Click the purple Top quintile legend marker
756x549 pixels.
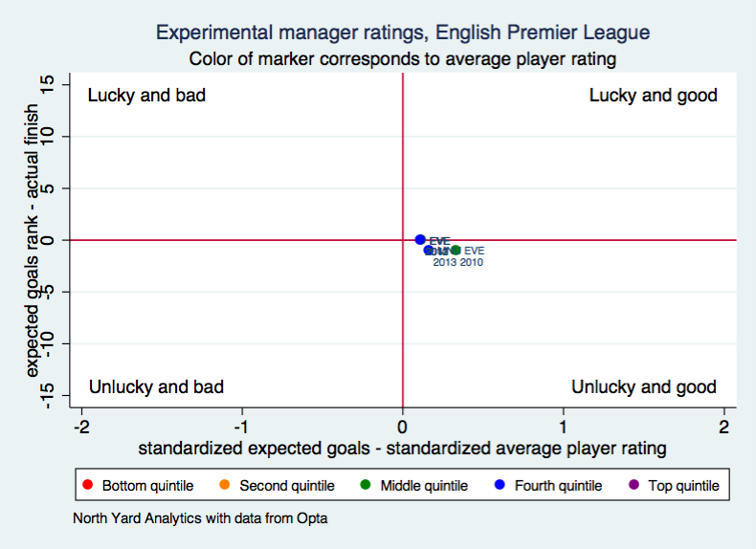click(x=634, y=486)
